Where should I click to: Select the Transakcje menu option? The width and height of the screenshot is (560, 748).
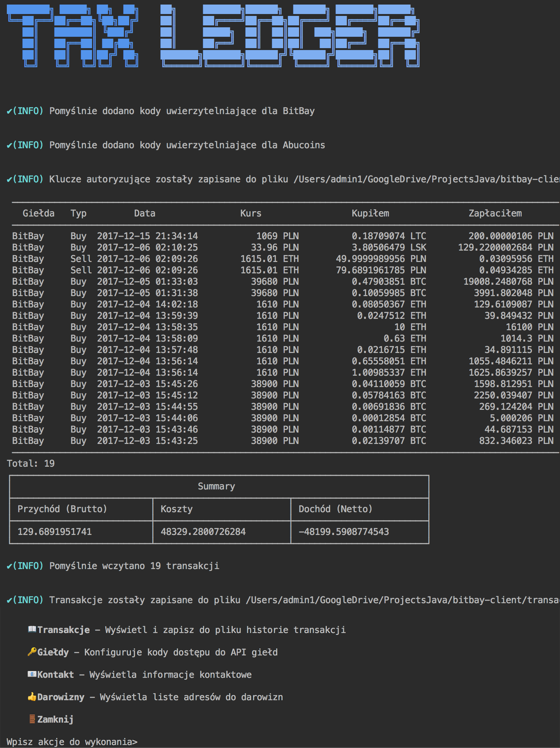tap(63, 630)
